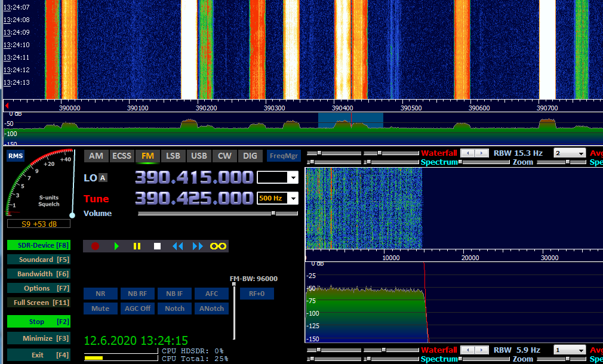Viewport: 603px width, 364px height.
Task: Toggle the yellow infinity loop playback icon
Action: [218, 246]
